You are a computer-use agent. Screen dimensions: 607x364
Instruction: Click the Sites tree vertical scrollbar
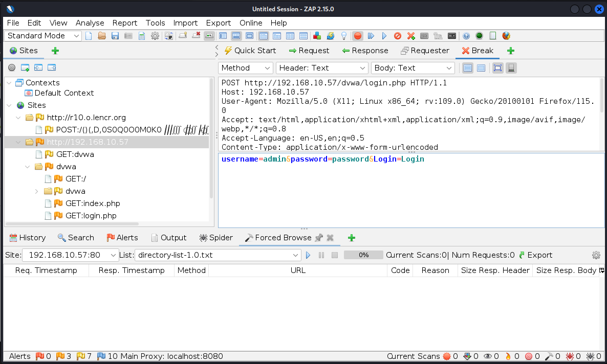click(x=211, y=139)
